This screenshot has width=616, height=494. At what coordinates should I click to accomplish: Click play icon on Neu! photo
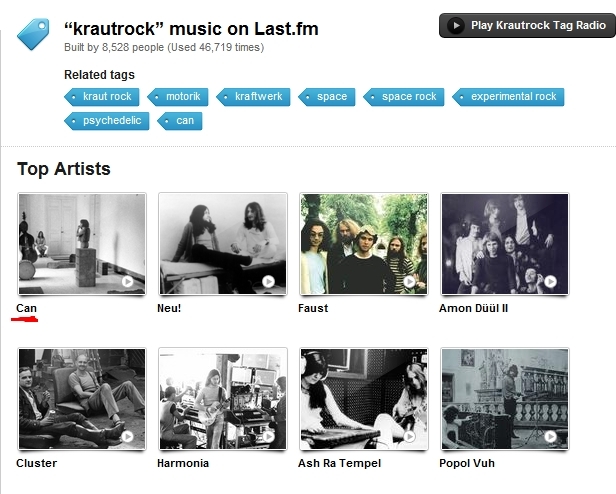[x=268, y=281]
